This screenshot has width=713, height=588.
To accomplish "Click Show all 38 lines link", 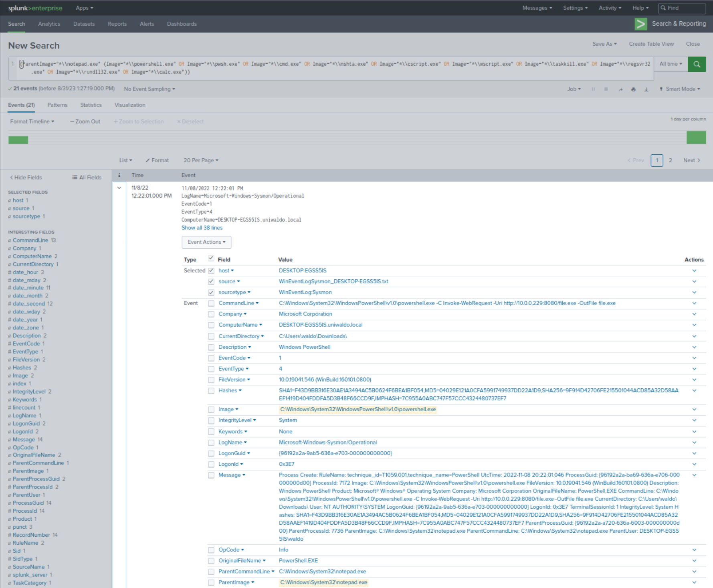I will click(202, 228).
